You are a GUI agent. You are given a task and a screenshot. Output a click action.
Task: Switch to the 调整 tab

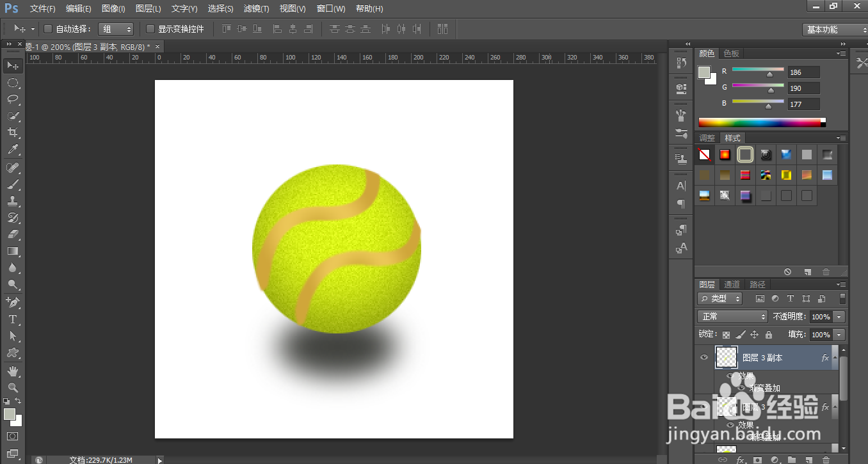click(x=707, y=138)
